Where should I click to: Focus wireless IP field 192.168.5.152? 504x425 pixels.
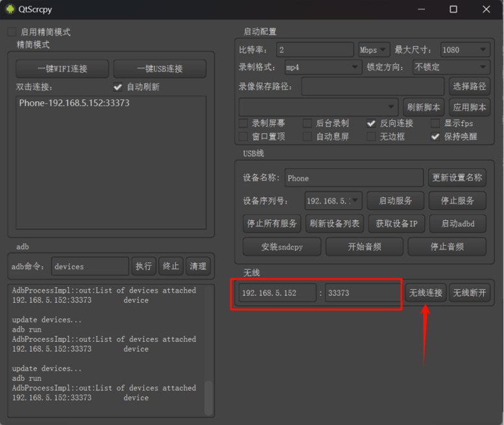click(278, 293)
